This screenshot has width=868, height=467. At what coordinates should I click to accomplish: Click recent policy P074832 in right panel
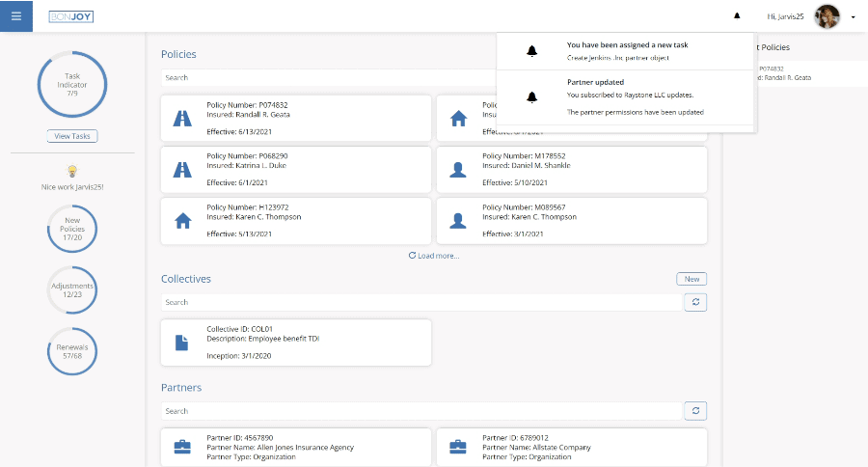click(811, 73)
